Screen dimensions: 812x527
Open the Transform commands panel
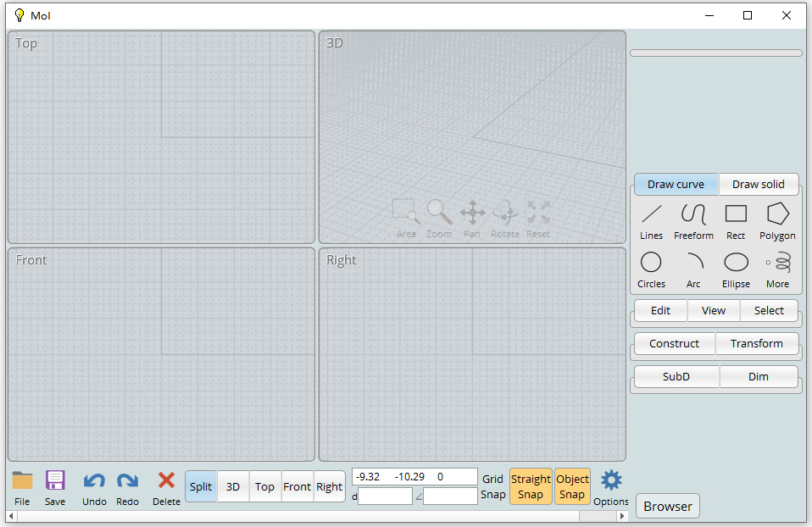coord(756,344)
